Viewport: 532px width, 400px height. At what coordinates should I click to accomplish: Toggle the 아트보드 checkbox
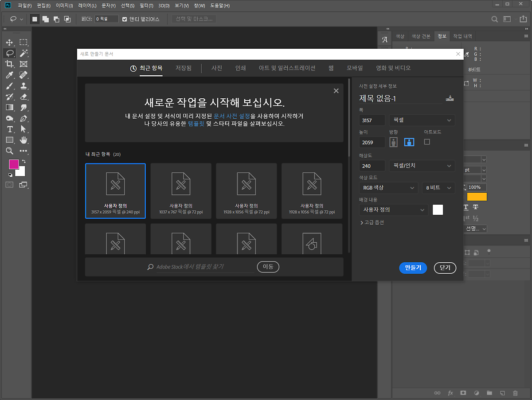click(x=427, y=142)
